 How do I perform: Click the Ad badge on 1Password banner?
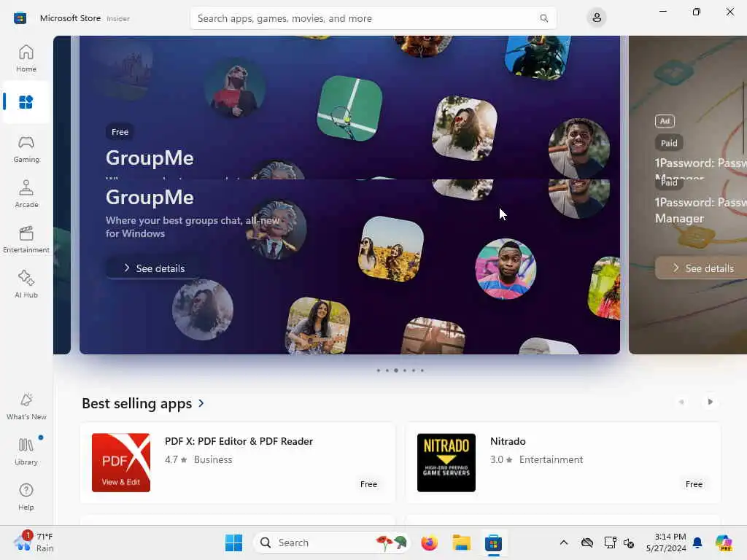point(665,121)
